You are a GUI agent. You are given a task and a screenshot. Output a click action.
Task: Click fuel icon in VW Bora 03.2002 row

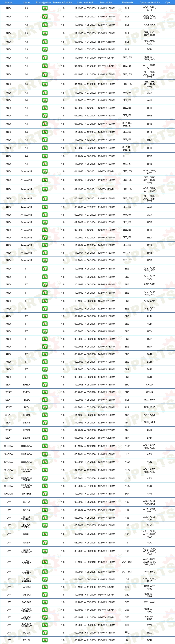[x=45, y=510]
